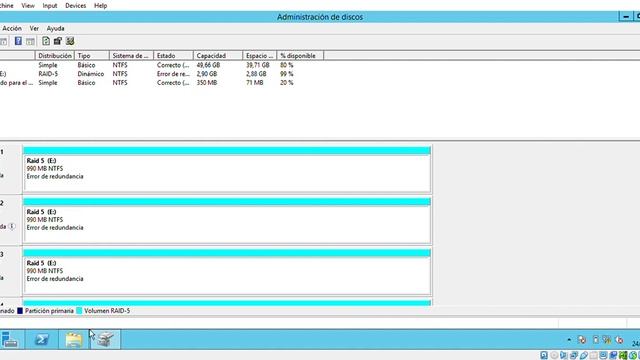Select the Disk Management taskbar button

pos(105,340)
